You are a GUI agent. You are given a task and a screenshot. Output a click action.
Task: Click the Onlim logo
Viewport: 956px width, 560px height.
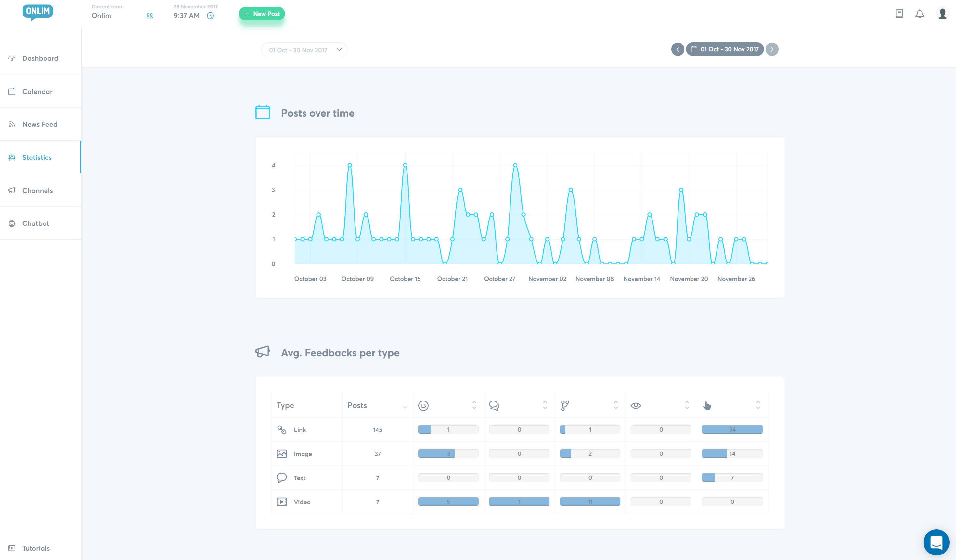coord(38,12)
